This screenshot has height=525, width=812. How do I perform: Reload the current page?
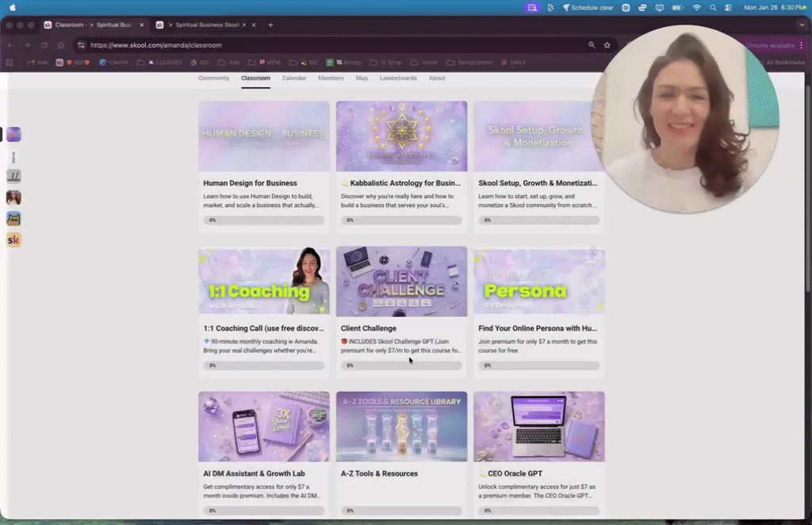coord(44,45)
